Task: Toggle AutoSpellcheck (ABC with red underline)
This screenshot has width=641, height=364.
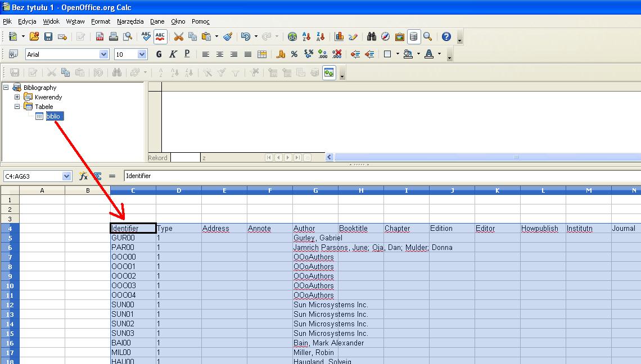Action: pos(160,37)
